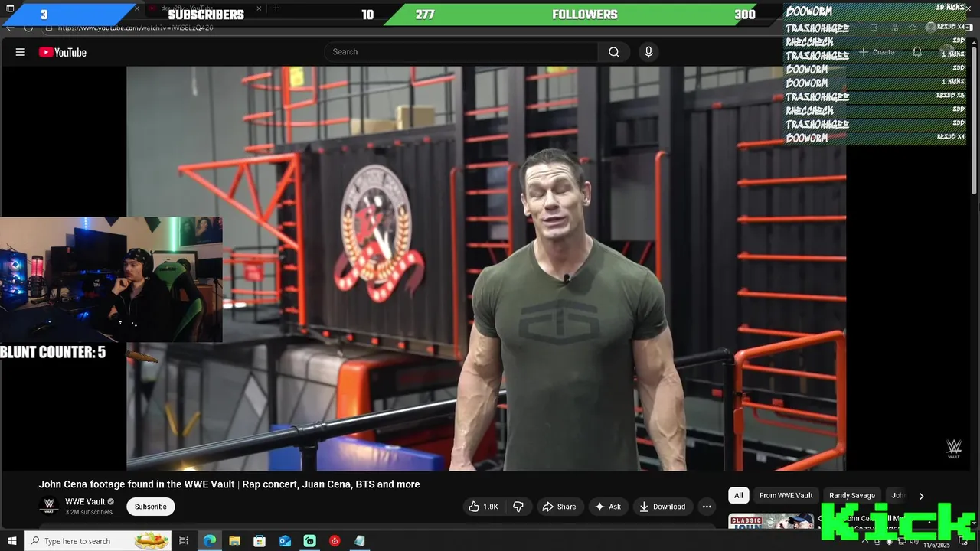Open the green streaming app on taskbar
Image resolution: width=980 pixels, height=551 pixels.
click(309, 541)
